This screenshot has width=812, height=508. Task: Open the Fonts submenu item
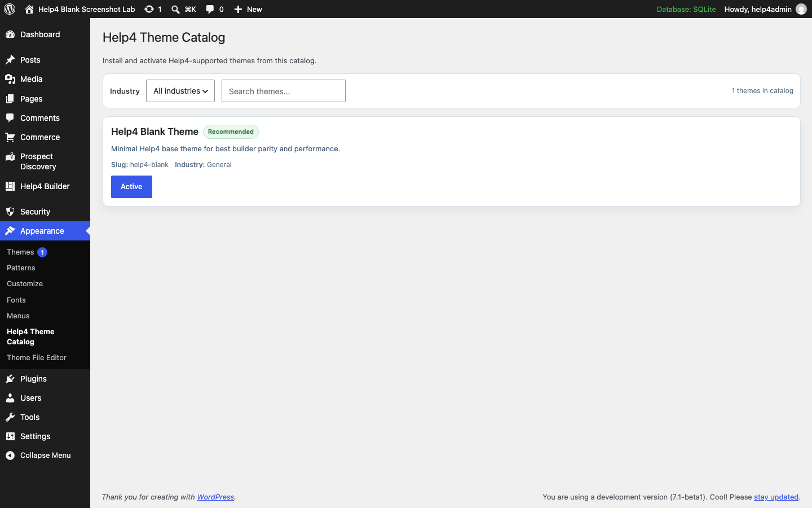coord(45,300)
